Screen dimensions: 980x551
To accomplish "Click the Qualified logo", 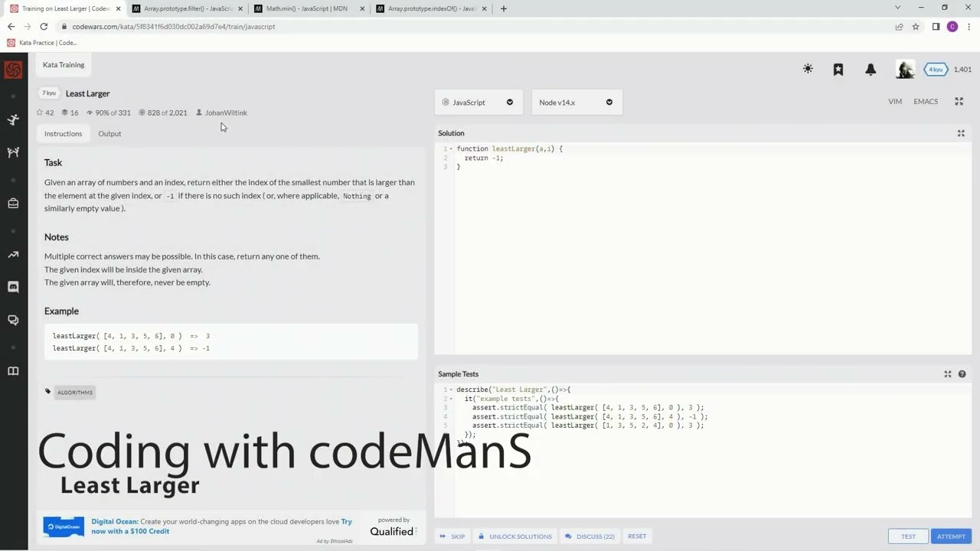I will (393, 531).
